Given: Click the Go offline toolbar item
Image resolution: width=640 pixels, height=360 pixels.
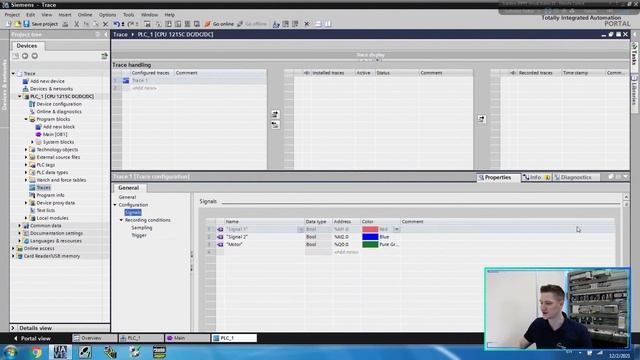Looking at the screenshot, I should tap(252, 24).
